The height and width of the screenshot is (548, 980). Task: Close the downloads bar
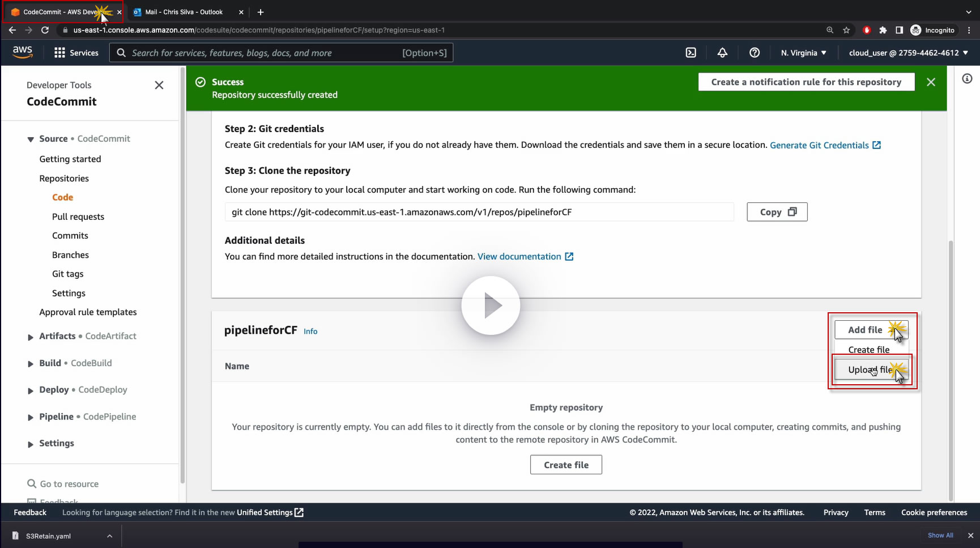970,536
